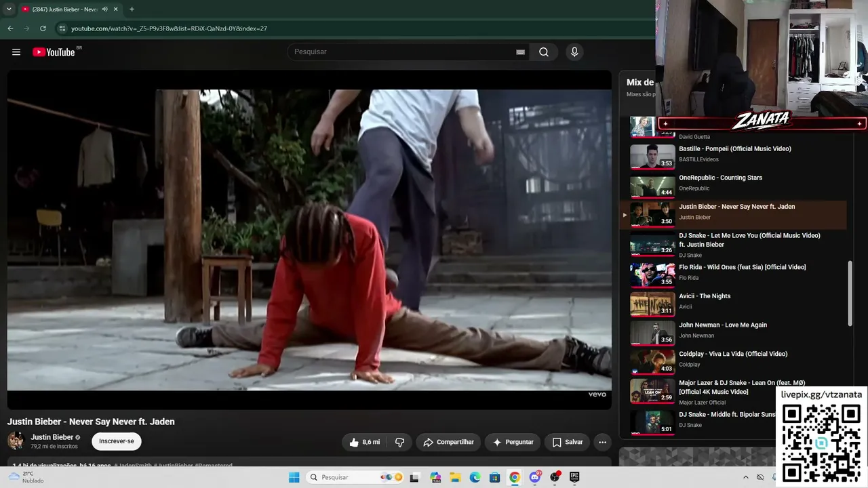Open the Justin Bieber channel name link

52,437
